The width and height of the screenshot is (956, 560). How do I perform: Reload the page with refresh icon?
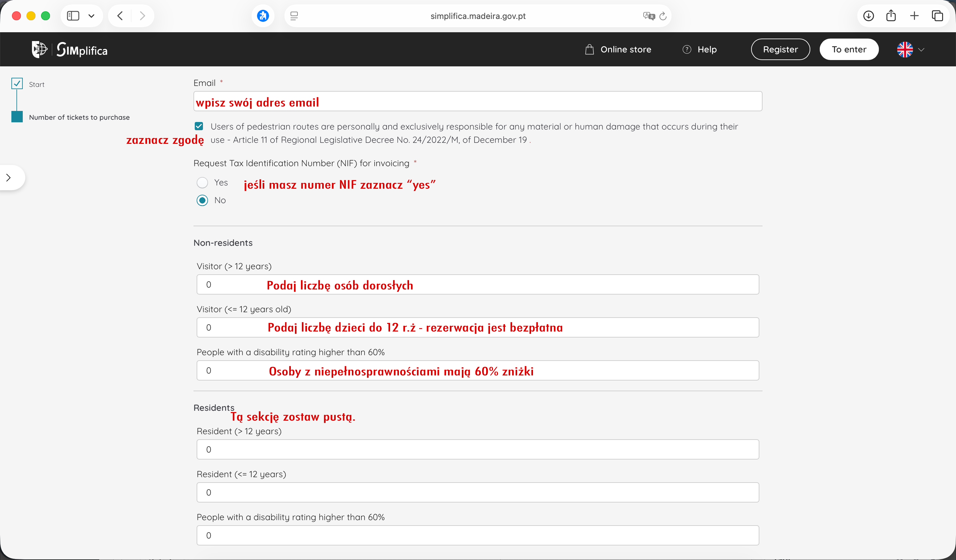click(663, 16)
